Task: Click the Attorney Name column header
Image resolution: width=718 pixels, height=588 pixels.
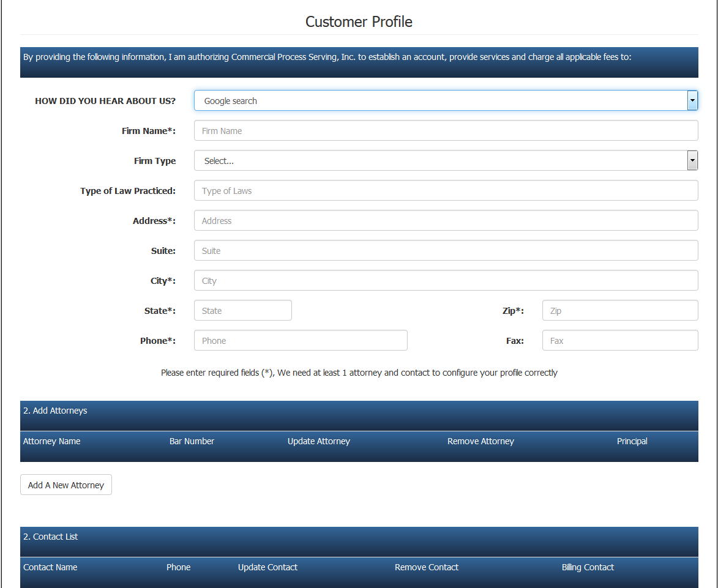Action: (x=52, y=441)
